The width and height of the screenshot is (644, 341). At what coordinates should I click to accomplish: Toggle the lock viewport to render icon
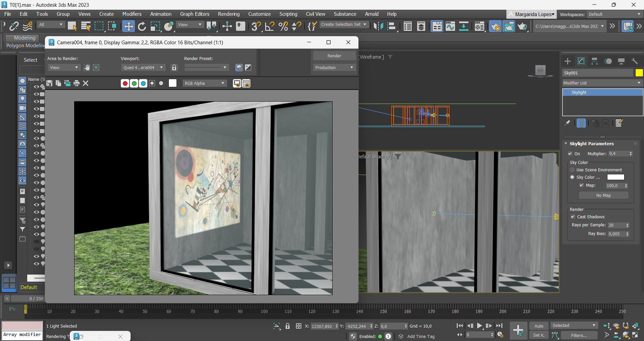pyautogui.click(x=174, y=67)
